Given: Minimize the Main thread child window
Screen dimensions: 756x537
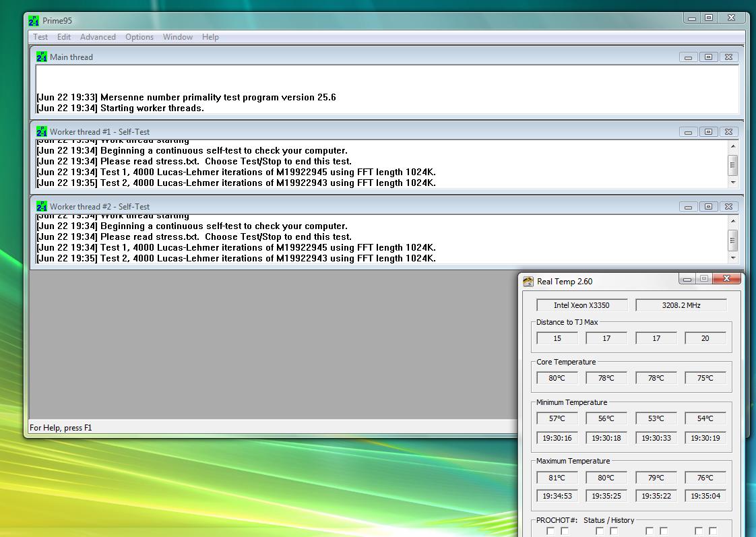Looking at the screenshot, I should click(x=688, y=57).
